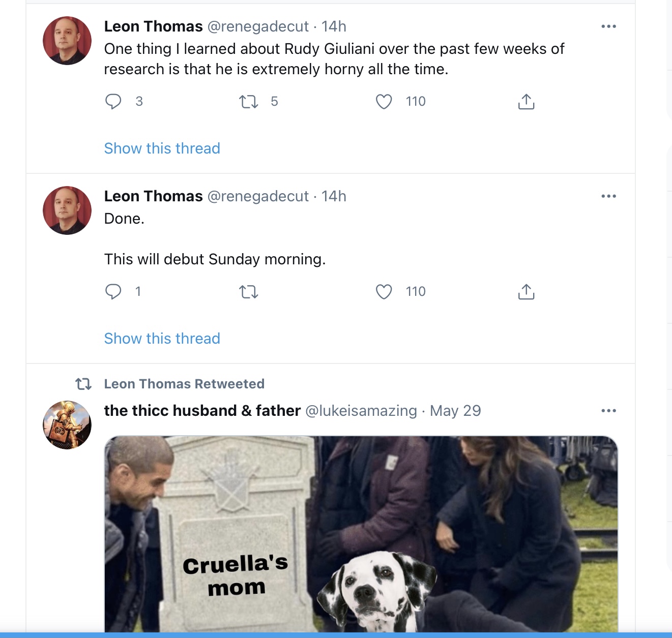The height and width of the screenshot is (638, 672).
Task: Open more options on the lukeisamazing tweet
Action: pyautogui.click(x=608, y=411)
